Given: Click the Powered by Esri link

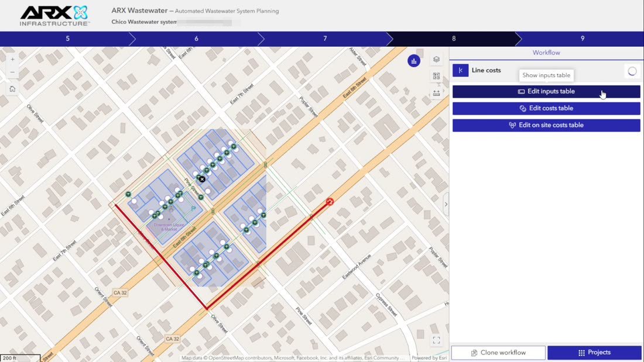Looking at the screenshot, I should click(x=429, y=358).
